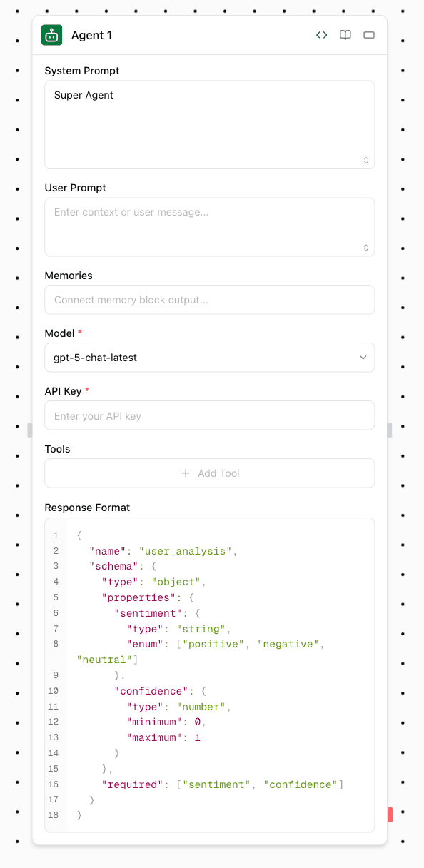
Task: Place cursor on the "user_analysis" line in Response Format
Action: click(x=163, y=551)
